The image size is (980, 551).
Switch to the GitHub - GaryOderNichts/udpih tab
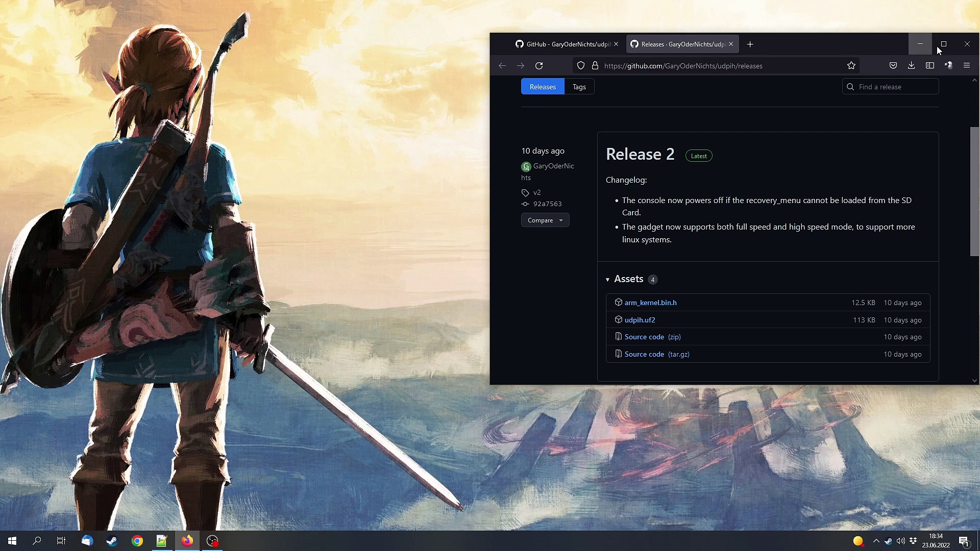click(x=563, y=44)
